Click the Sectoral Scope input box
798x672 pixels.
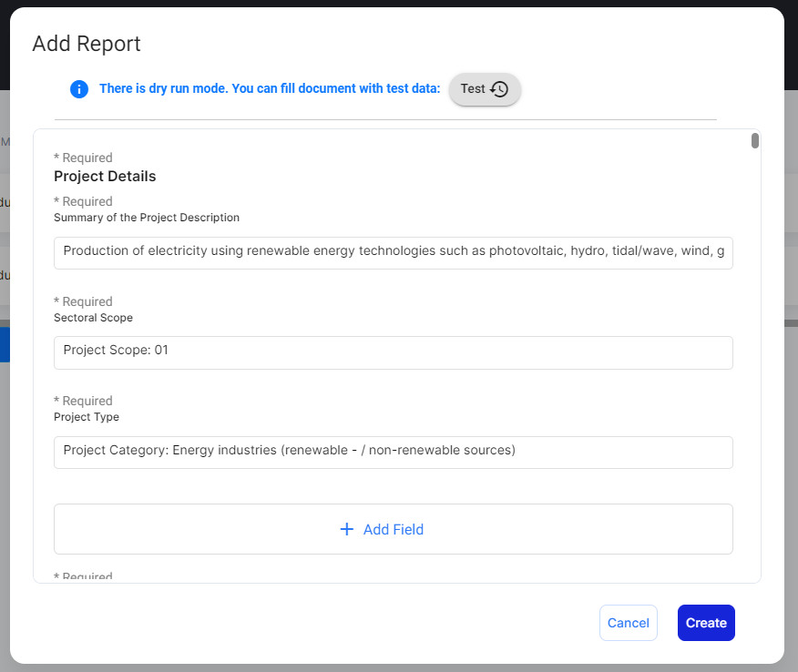point(394,352)
